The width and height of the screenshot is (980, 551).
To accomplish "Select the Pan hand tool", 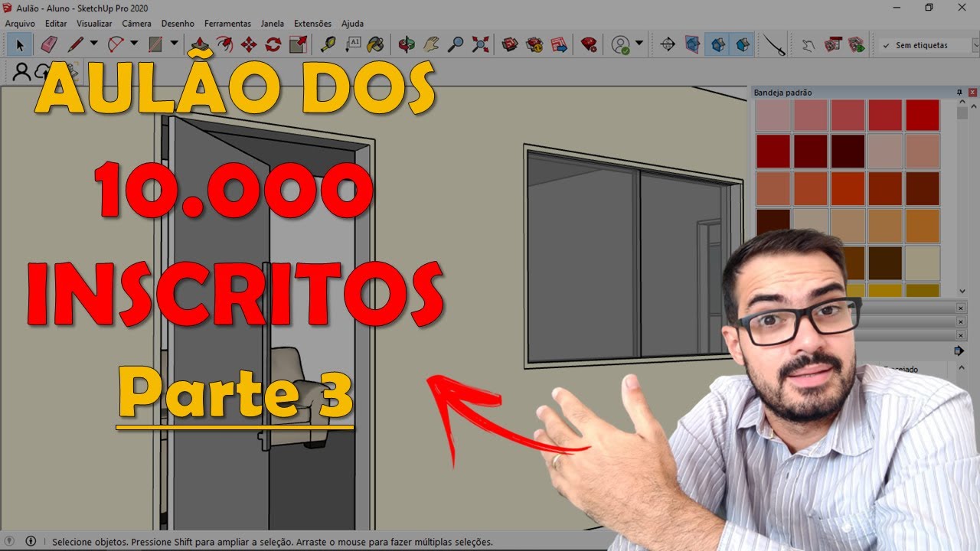I will coord(431,44).
